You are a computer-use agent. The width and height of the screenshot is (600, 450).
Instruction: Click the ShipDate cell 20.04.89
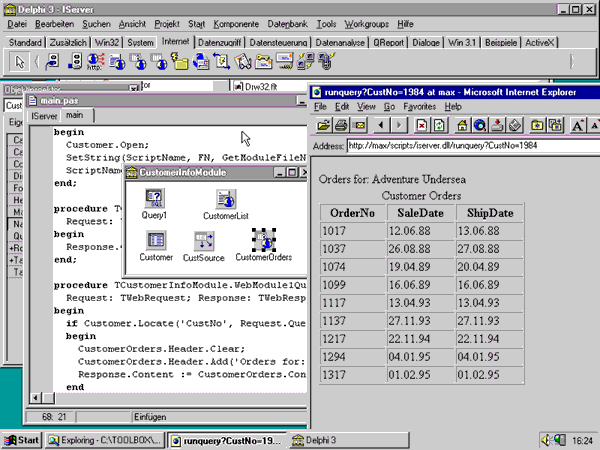[x=490, y=267]
